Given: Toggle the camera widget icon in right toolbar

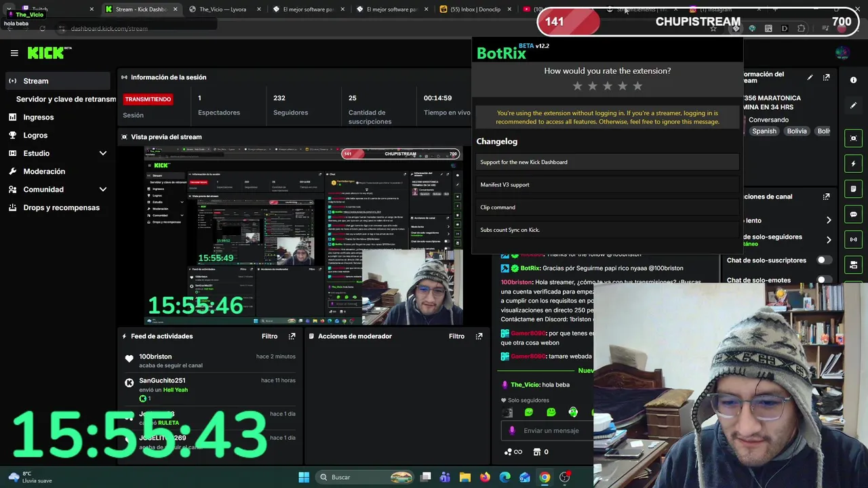Looking at the screenshot, I should pos(853,264).
